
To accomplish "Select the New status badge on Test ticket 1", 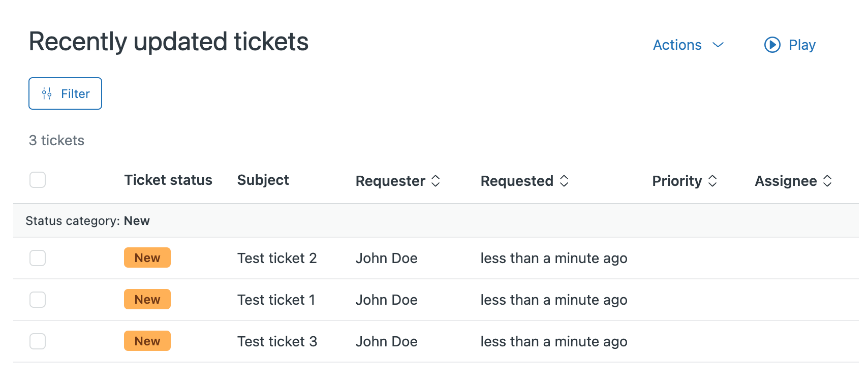I will [147, 299].
